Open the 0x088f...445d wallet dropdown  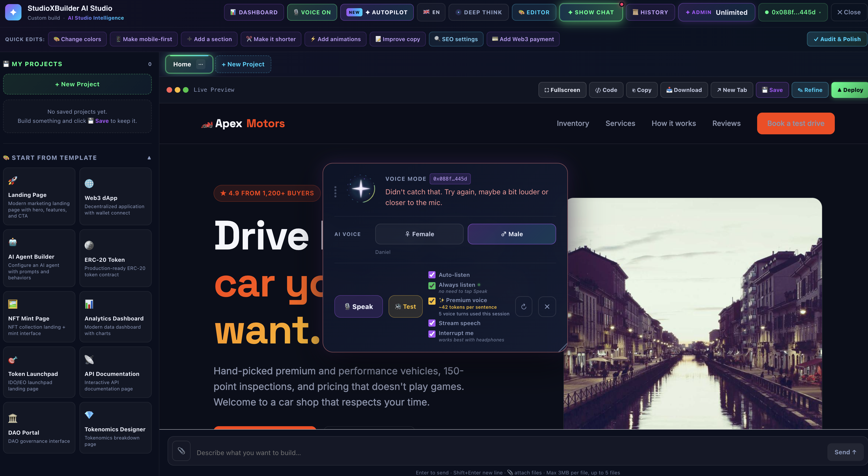click(793, 13)
